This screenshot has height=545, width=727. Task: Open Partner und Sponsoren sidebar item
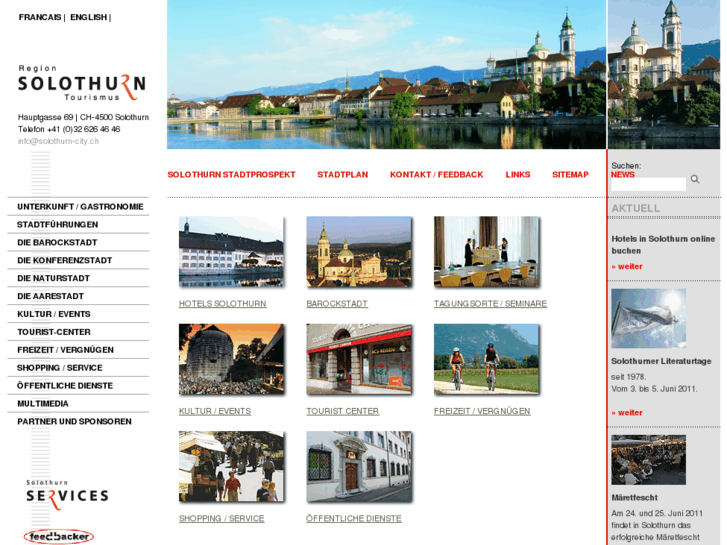pos(74,422)
